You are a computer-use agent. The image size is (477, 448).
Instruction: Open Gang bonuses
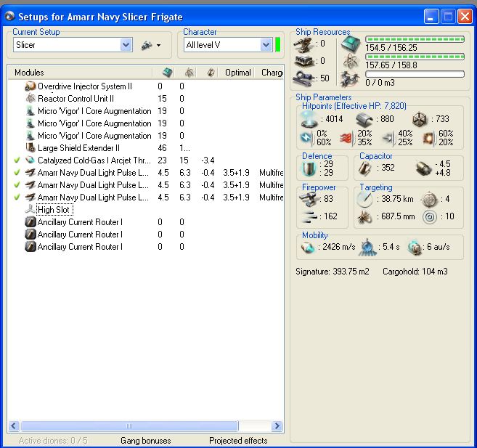pos(145,440)
